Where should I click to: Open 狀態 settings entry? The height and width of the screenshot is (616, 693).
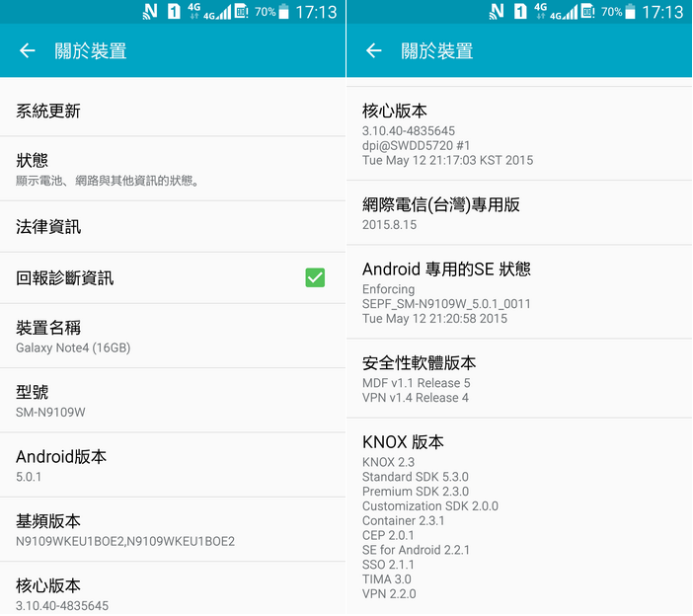(173, 169)
